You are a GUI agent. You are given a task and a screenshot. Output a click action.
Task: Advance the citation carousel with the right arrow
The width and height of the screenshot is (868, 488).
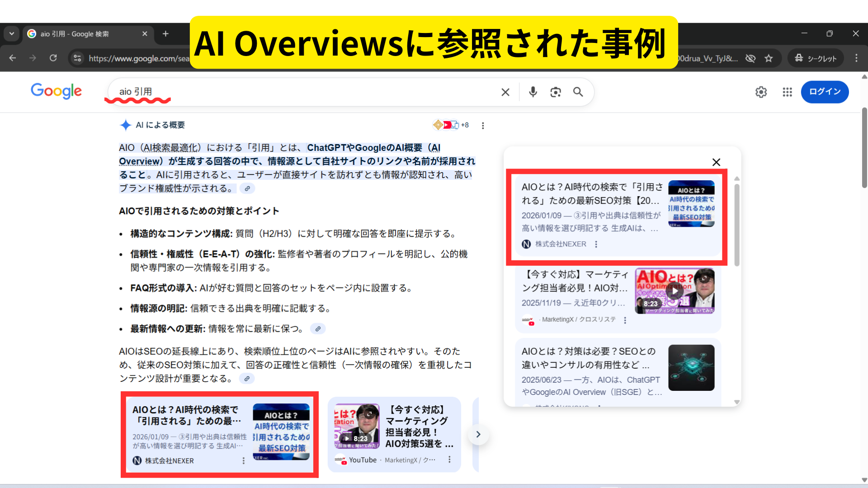478,434
